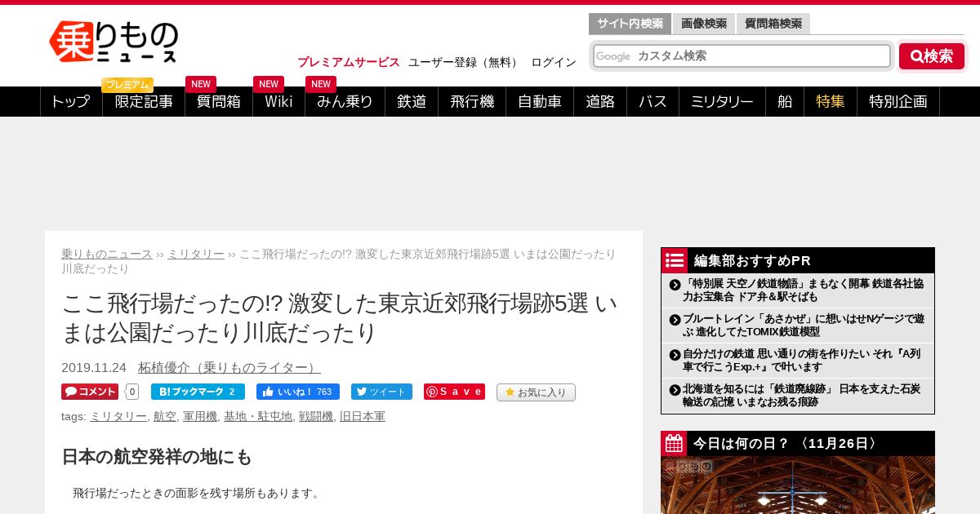Open the ミリタリー navigation item

(722, 102)
